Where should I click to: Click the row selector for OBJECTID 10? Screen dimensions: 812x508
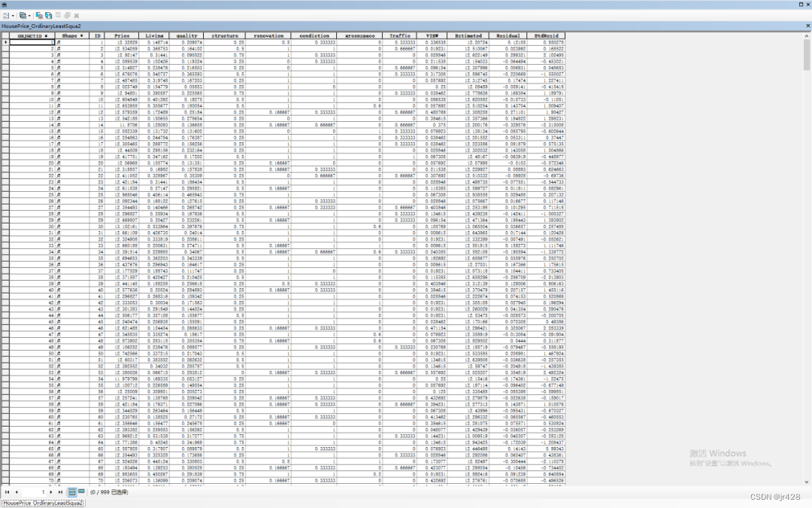pyautogui.click(x=5, y=99)
